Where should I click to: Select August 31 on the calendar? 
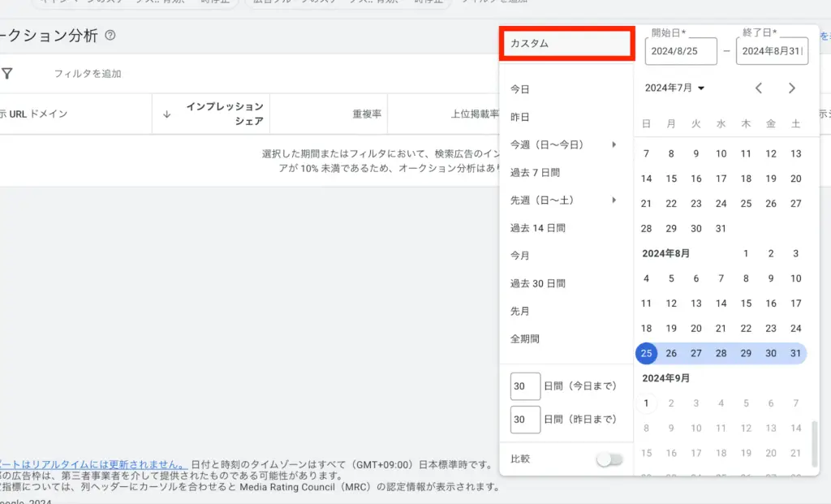[x=796, y=353]
